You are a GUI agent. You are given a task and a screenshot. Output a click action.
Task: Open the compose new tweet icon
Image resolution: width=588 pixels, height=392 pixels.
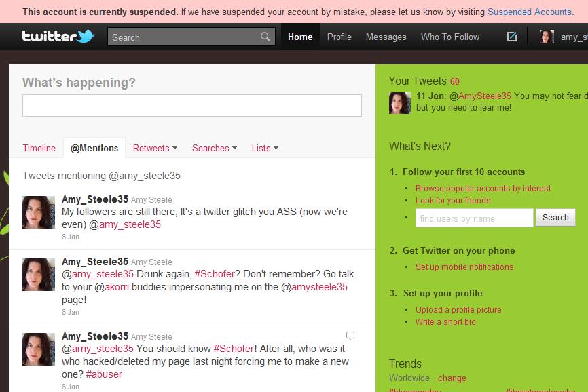pos(512,37)
